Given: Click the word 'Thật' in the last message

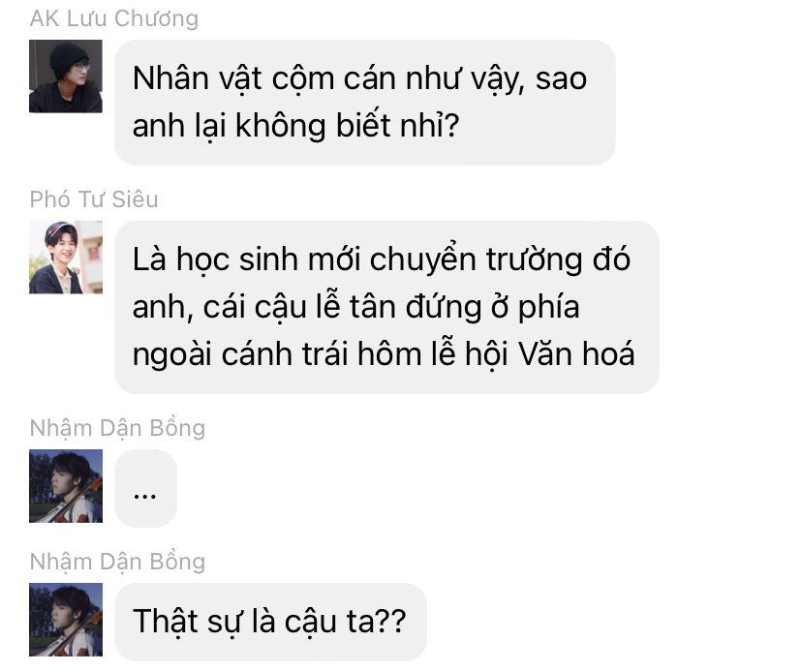Looking at the screenshot, I should (x=166, y=622).
